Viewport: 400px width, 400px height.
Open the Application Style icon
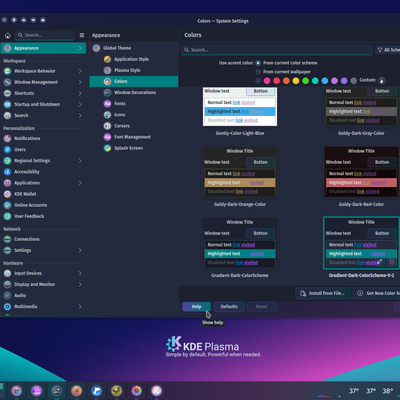click(107, 59)
